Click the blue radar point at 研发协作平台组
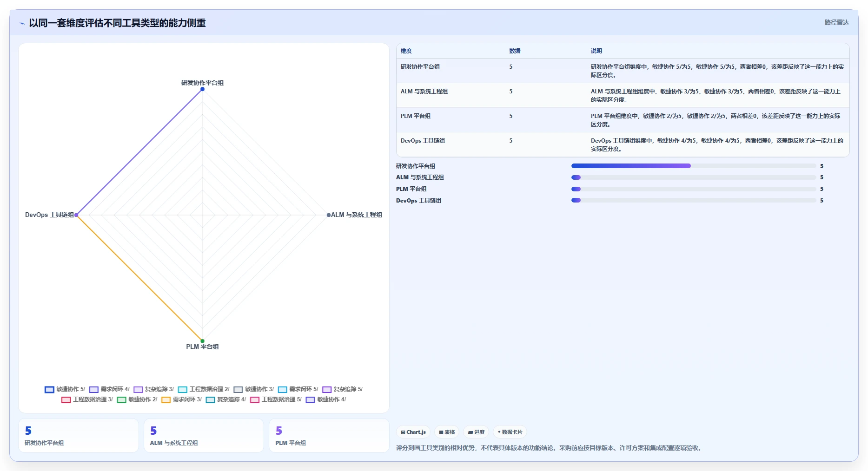 (202, 89)
